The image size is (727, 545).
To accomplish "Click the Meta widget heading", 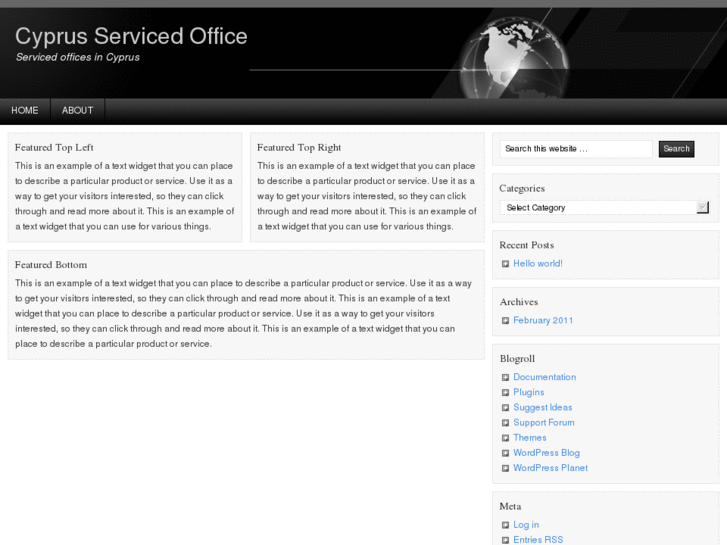I will click(x=510, y=507).
